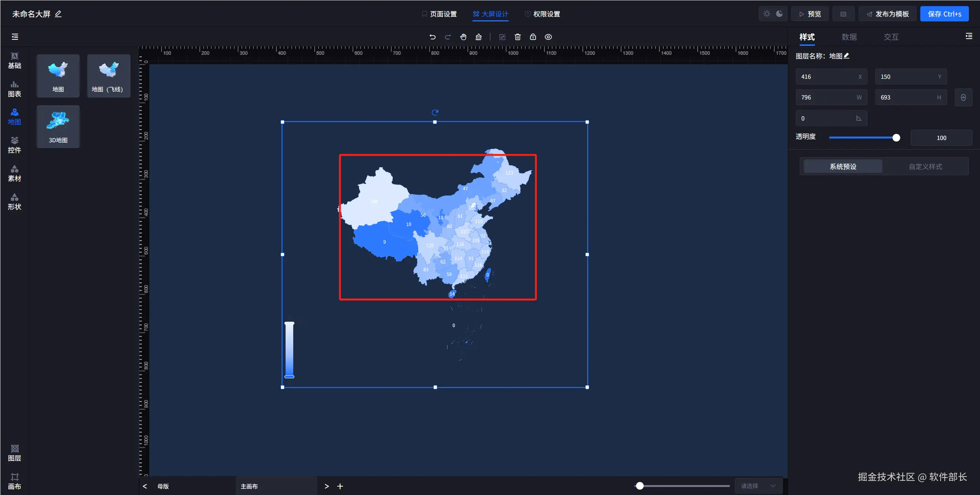This screenshot has height=495, width=980.
Task: Click the 透明度 opacity slider handle
Action: (x=896, y=138)
